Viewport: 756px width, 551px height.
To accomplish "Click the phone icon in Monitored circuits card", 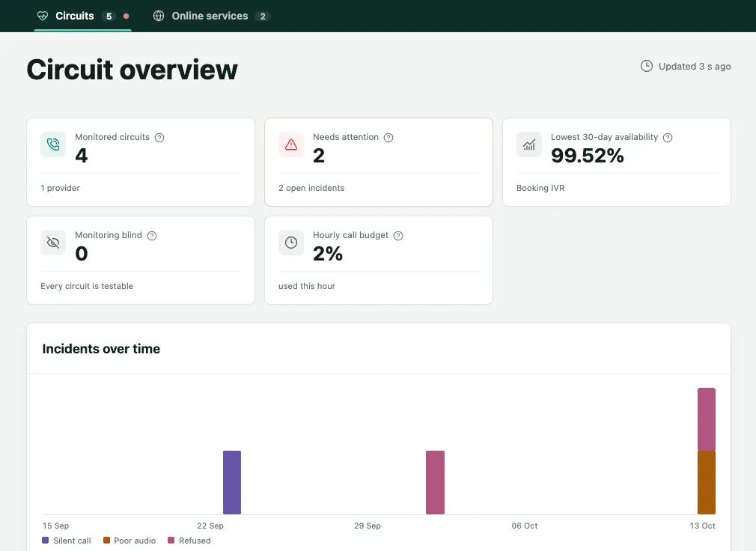I will [53, 144].
